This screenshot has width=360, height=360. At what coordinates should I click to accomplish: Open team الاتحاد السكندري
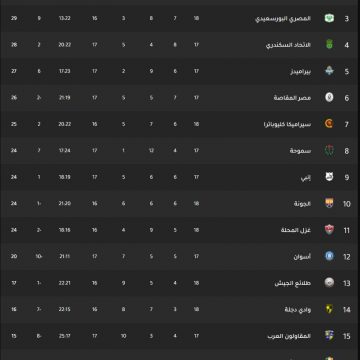(x=288, y=45)
